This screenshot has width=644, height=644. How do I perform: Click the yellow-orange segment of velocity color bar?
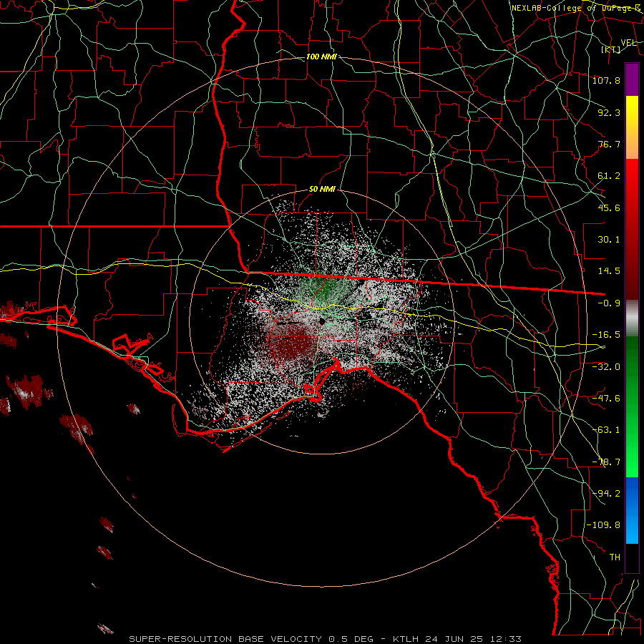[x=632, y=127]
